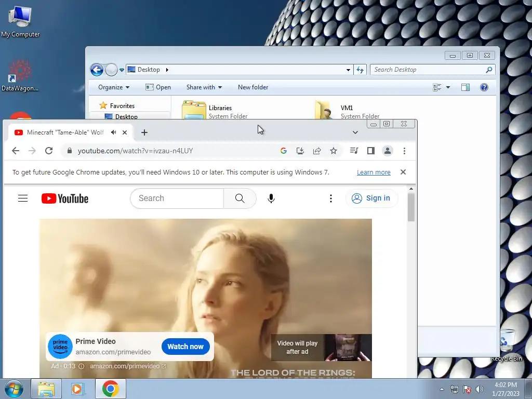Click Chrome forward button
532x399 pixels.
(32, 151)
